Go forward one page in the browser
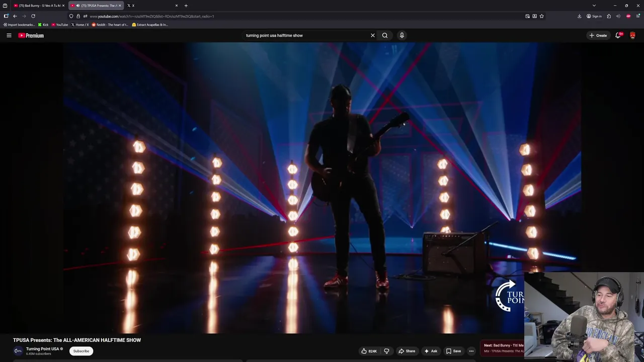 pyautogui.click(x=24, y=16)
